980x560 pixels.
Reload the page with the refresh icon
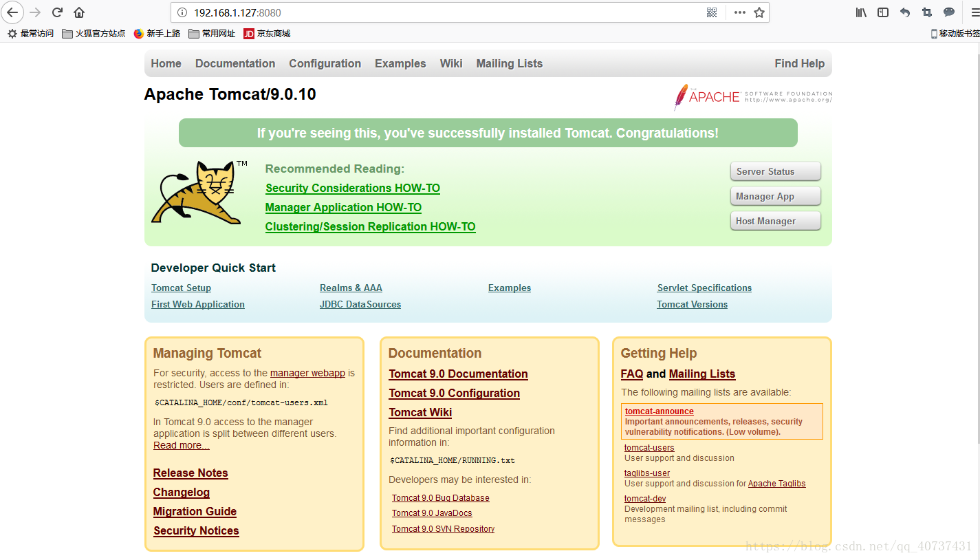(58, 12)
